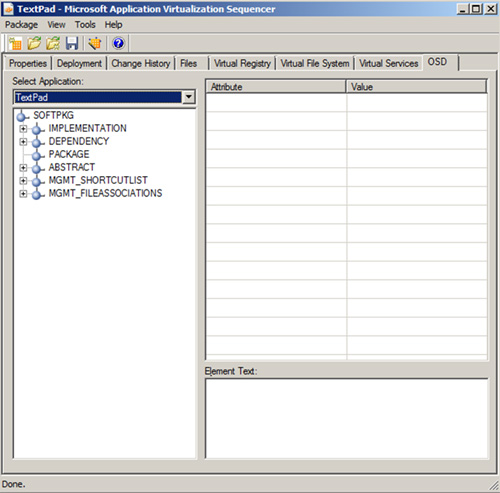Select the SOFTPKG root tree item
500x493 pixels.
coord(53,115)
